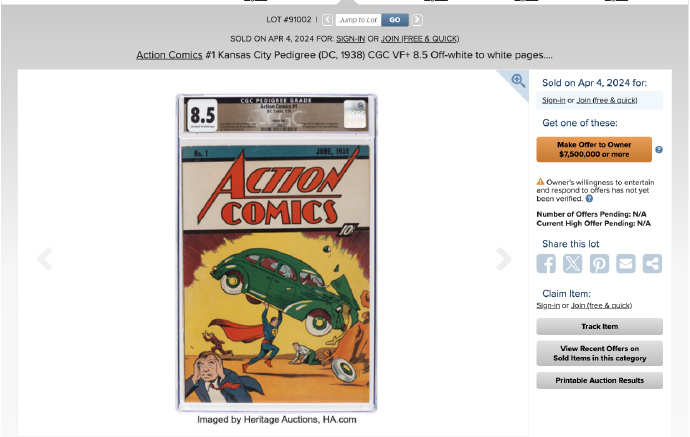Click help icon after 'been verified' text

pyautogui.click(x=589, y=198)
